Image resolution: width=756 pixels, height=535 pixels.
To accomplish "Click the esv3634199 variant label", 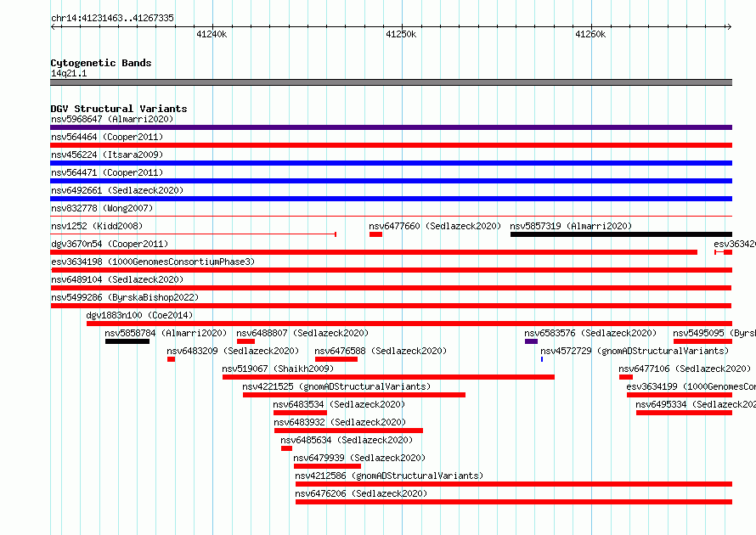I will (x=691, y=386).
